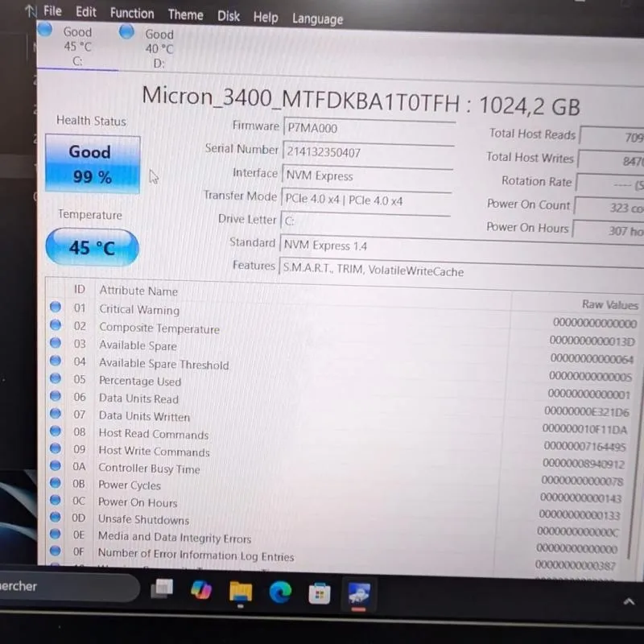Click the Serial Number field
The width and height of the screenshot is (644, 644).
[x=368, y=152]
